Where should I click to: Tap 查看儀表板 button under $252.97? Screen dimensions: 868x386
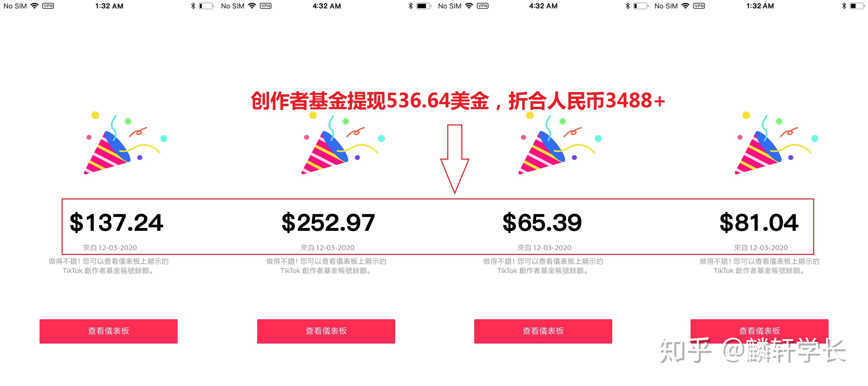326,331
